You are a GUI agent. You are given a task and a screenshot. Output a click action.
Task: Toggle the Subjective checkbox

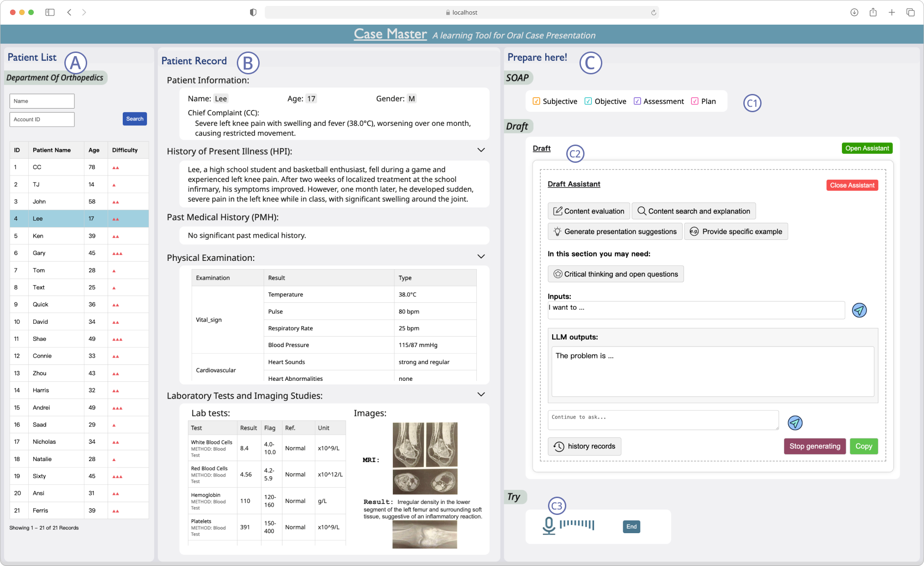[x=537, y=101]
